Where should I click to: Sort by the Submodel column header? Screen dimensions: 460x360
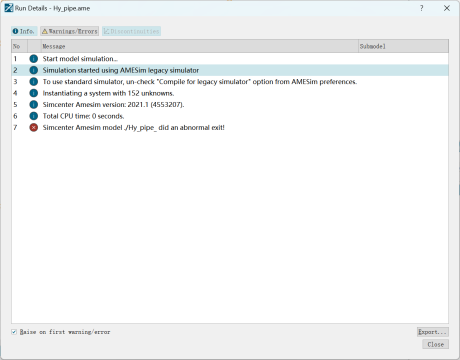click(x=403, y=46)
